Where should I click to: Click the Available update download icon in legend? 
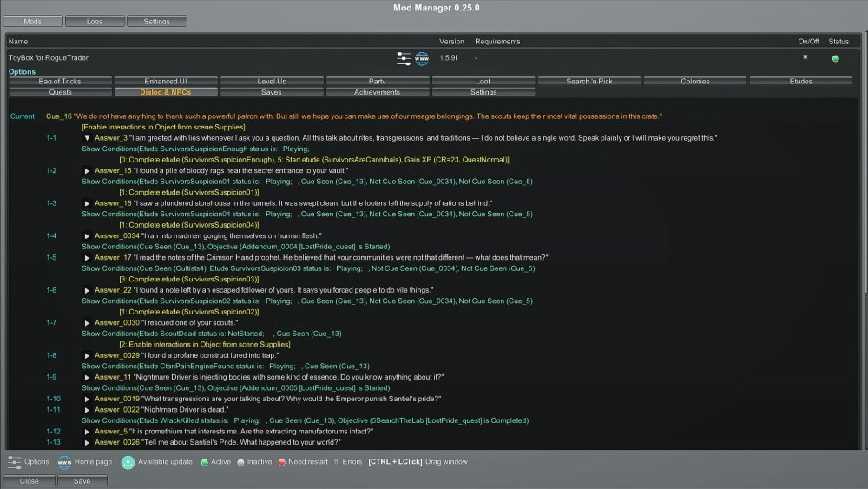[x=128, y=462]
